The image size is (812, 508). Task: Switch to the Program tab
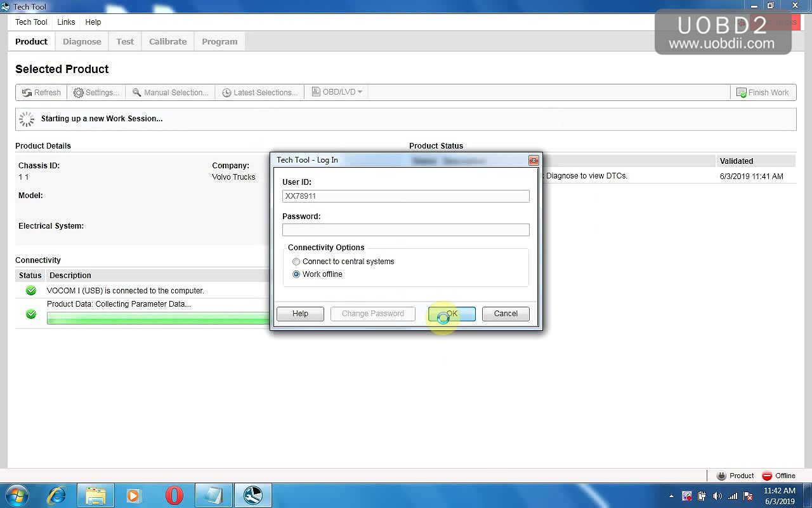pos(219,41)
